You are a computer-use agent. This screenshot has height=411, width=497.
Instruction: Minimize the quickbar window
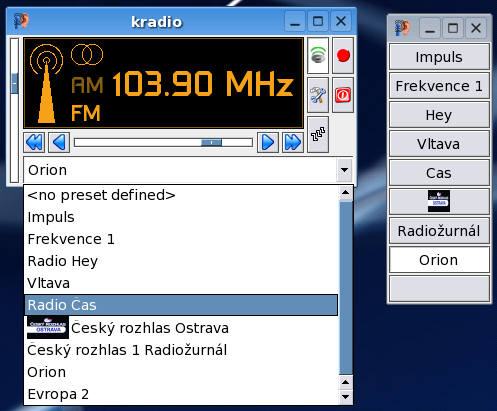430,28
